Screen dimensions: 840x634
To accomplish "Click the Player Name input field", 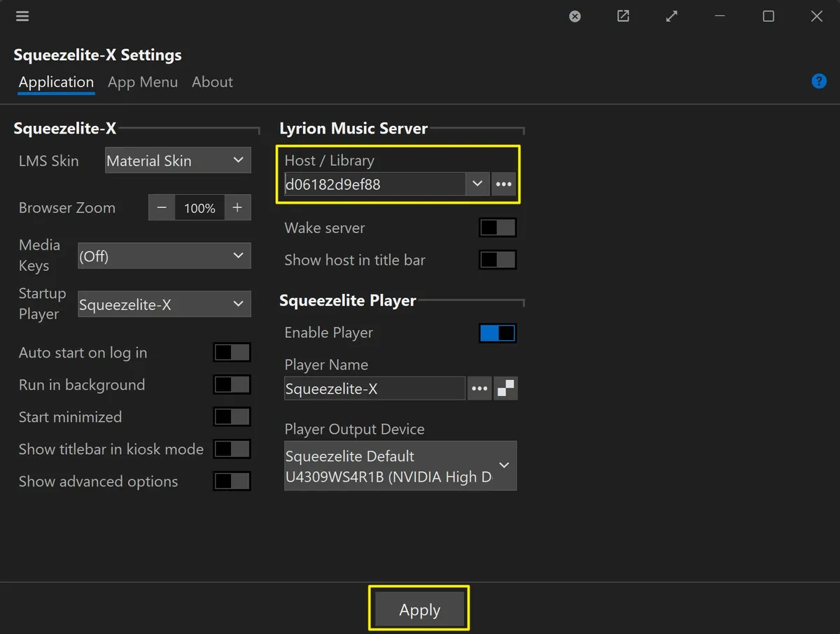I will (x=374, y=388).
